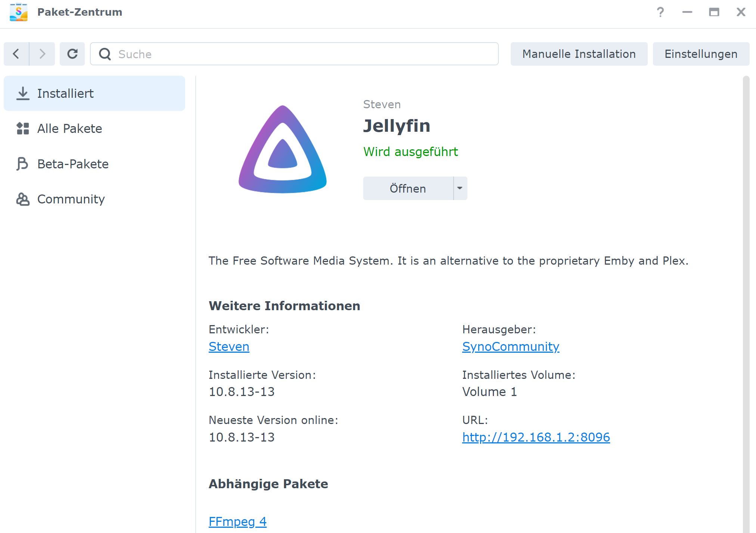
Task: Click the Öffnen button
Action: [x=408, y=188]
